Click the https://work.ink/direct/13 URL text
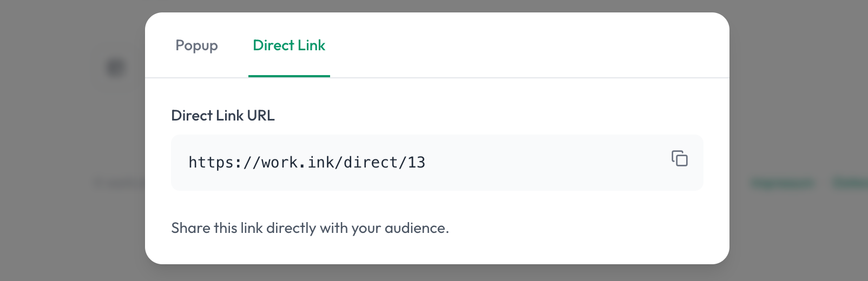Screen dimensions: 868x281 pyautogui.click(x=307, y=162)
